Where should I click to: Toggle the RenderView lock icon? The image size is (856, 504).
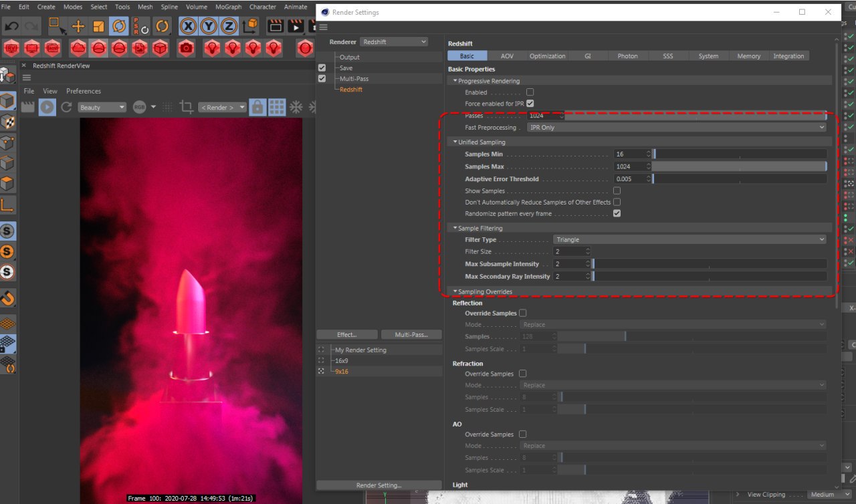coord(256,107)
